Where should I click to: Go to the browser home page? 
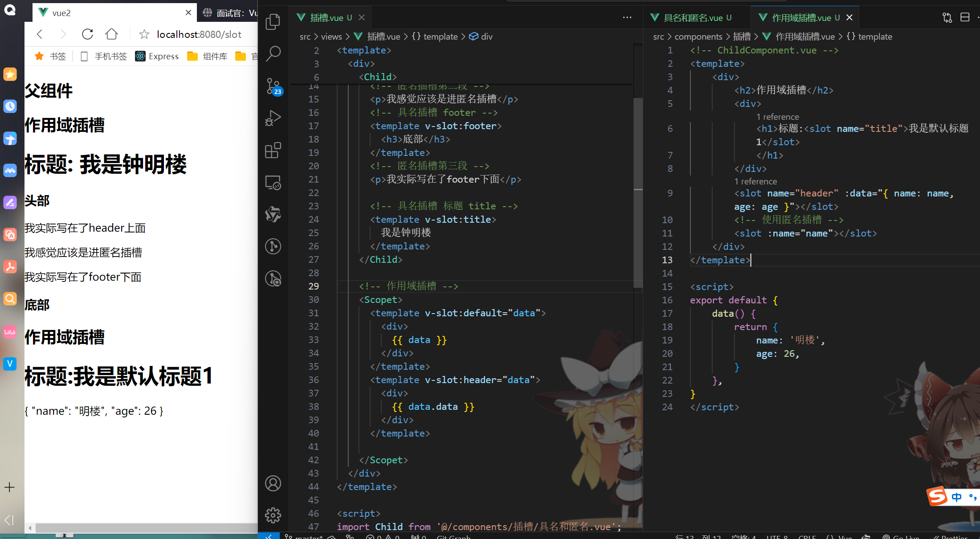coord(111,34)
